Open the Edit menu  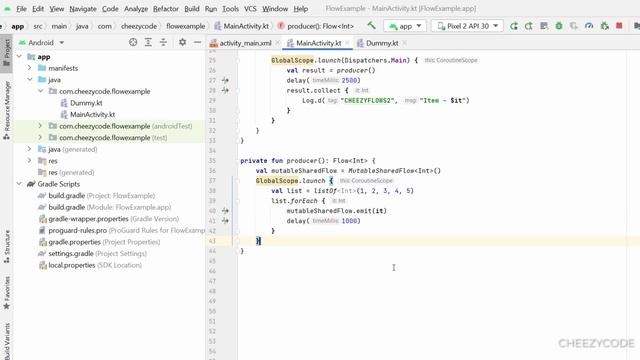pyautogui.click(x=38, y=9)
